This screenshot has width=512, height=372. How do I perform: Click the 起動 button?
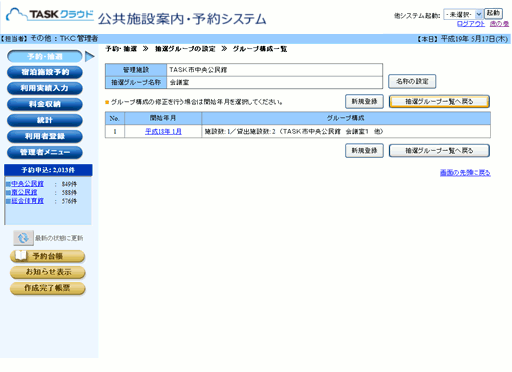(493, 13)
